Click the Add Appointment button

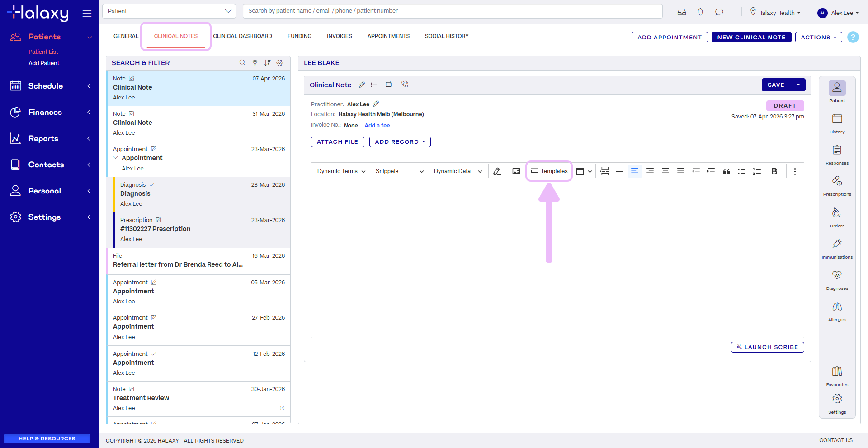[670, 37]
